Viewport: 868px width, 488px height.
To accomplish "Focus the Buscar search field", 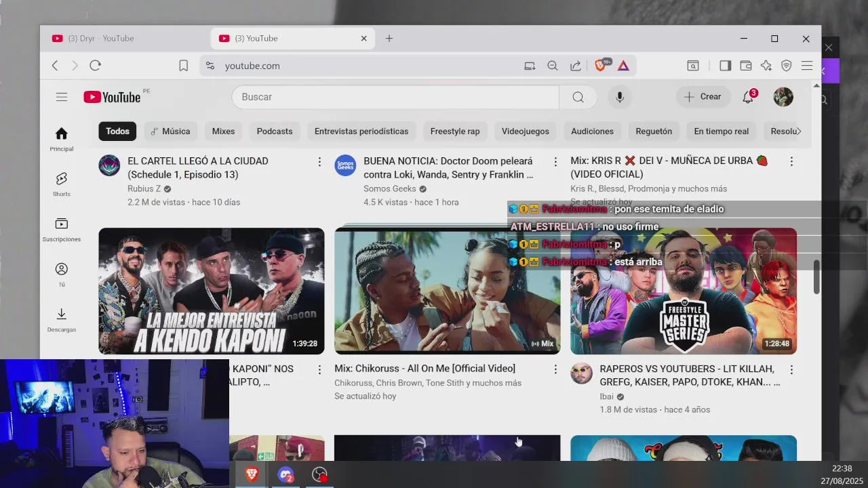I will [x=395, y=97].
